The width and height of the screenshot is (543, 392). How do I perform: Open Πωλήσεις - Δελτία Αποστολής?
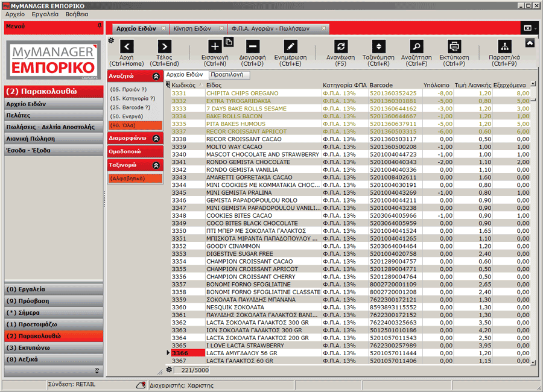(54, 127)
